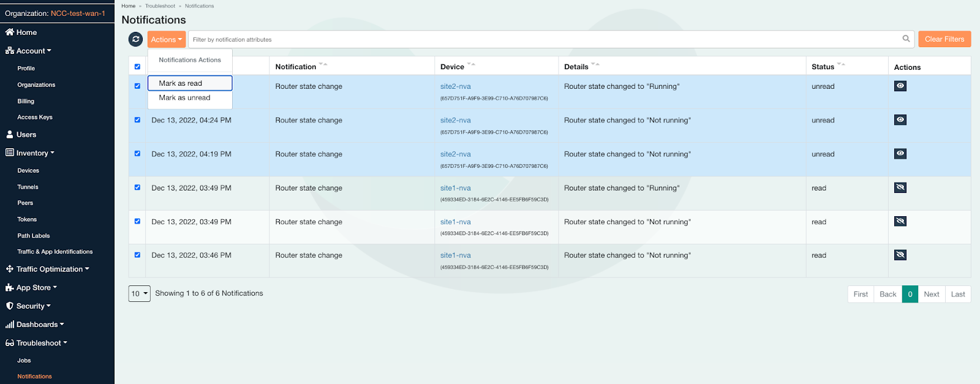Click the Home icon in sidebar
Viewport: 980px width, 384px height.
[10, 32]
